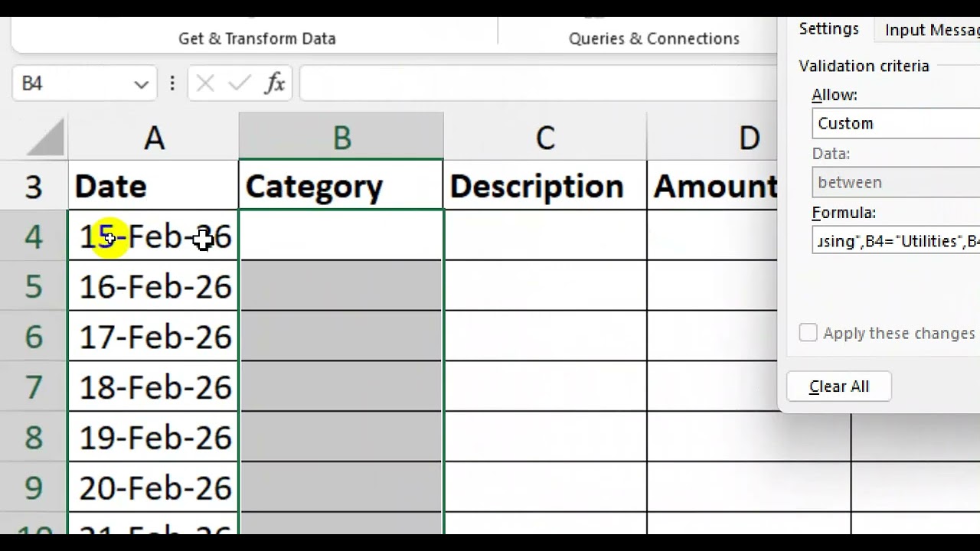This screenshot has width=980, height=551.
Task: Click empty Category cell B4
Action: (x=341, y=236)
